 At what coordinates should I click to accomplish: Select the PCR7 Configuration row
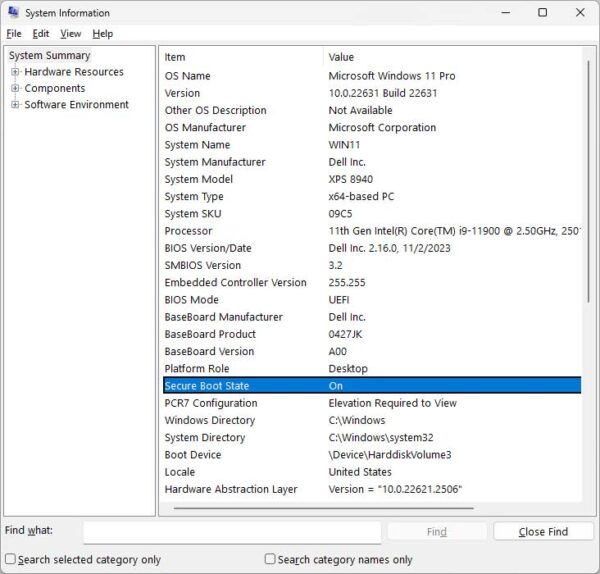coord(372,403)
